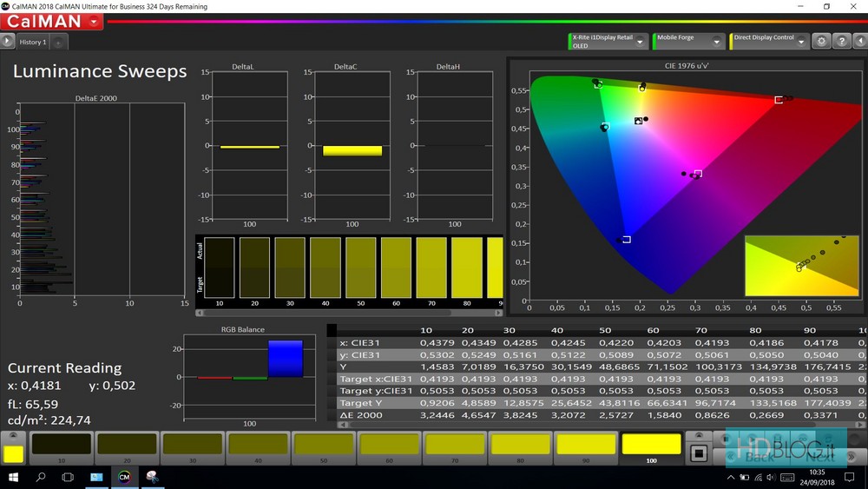868x489 pixels.
Task: Click the blue bar in RGB Balance chart
Action: coord(285,359)
